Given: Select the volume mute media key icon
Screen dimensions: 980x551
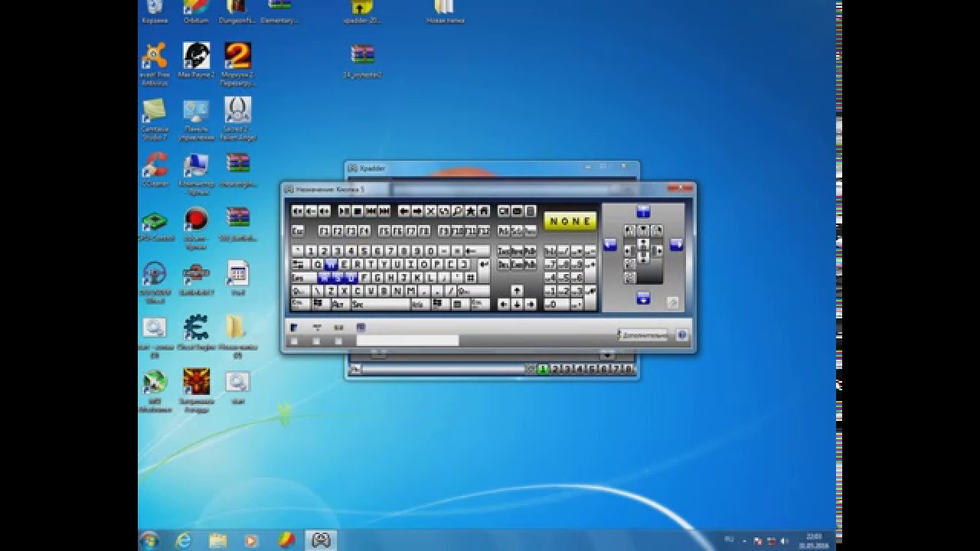Looking at the screenshot, I should click(298, 210).
